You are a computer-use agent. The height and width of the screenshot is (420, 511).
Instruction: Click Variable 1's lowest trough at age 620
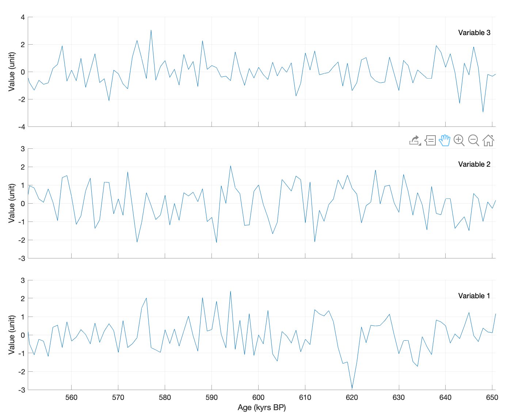click(352, 388)
